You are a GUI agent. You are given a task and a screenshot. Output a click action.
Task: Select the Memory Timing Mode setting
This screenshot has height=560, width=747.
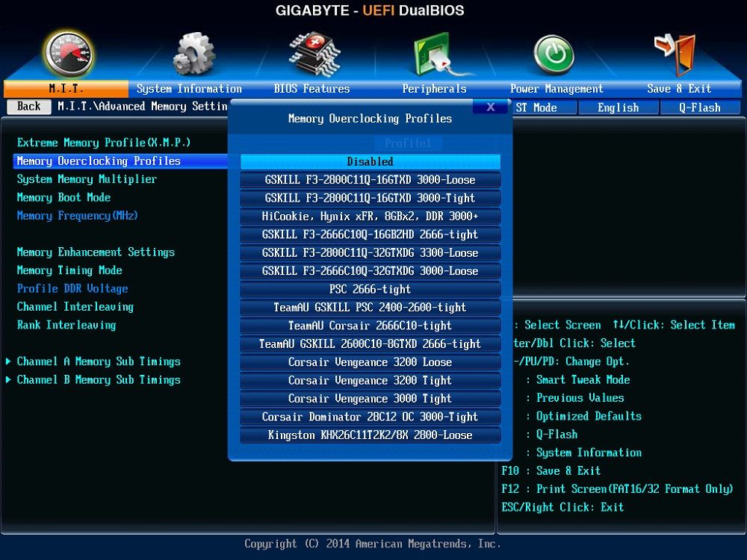(x=69, y=270)
